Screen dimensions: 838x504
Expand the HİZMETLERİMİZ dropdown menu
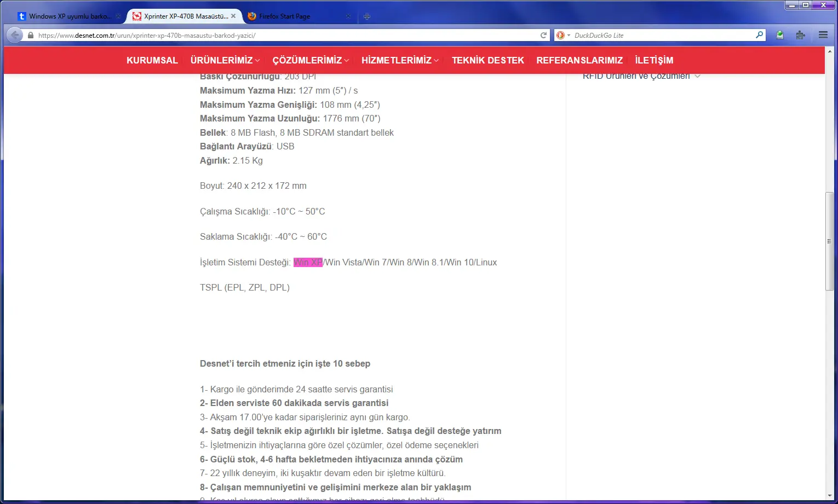(400, 60)
